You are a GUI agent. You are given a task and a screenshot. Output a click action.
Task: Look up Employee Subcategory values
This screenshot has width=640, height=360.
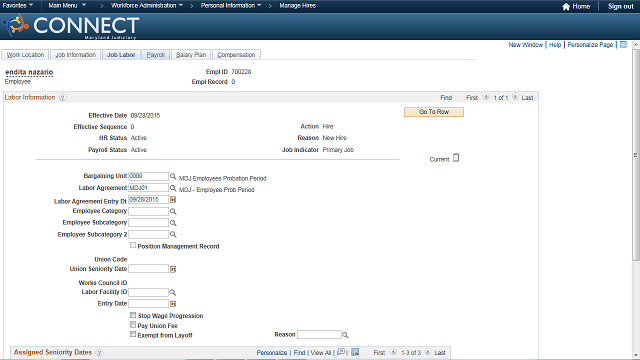pyautogui.click(x=173, y=223)
